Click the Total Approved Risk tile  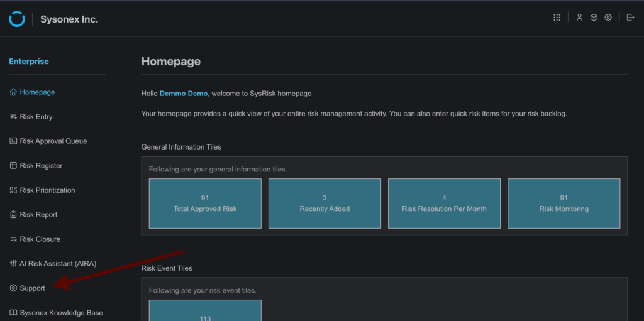pyautogui.click(x=205, y=204)
